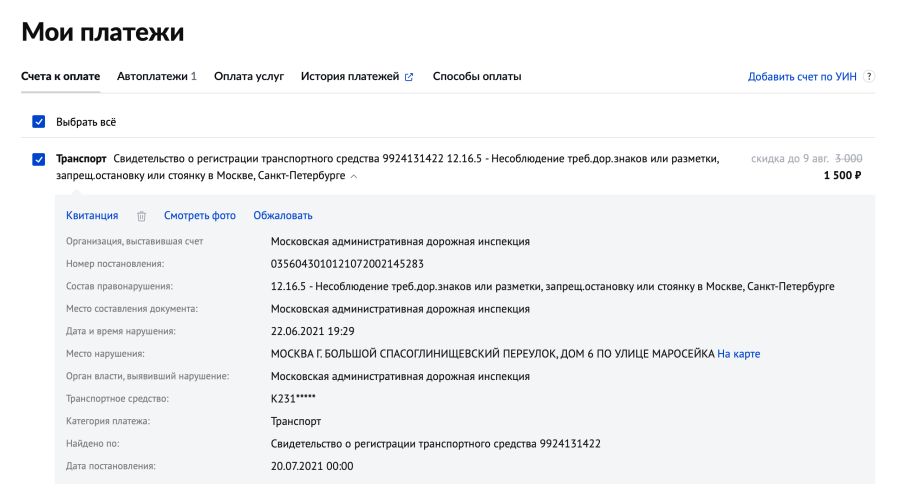The width and height of the screenshot is (900, 491).
Task: Open the Квитанция receipt link
Action: pos(92,215)
